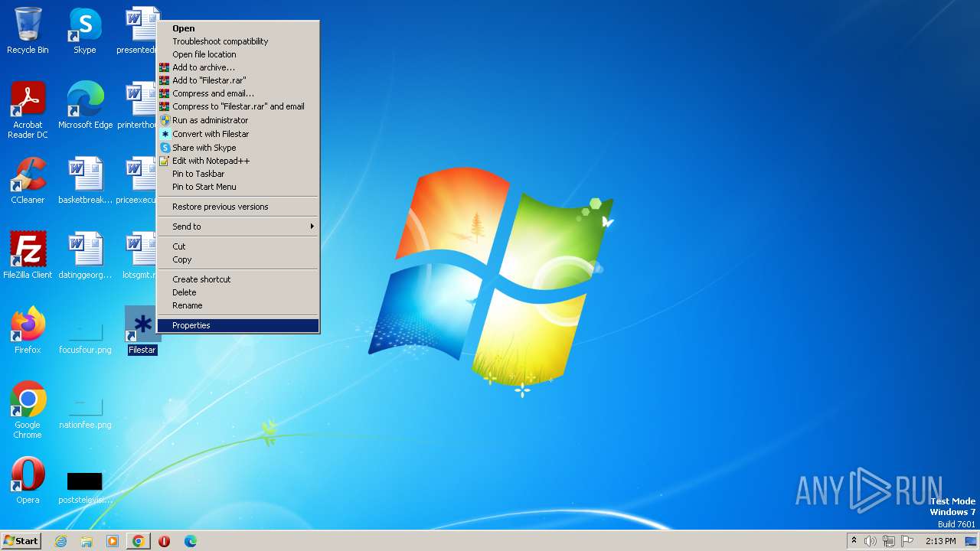
Task: Choose Troubleshoot compatibility
Action: tap(238, 41)
